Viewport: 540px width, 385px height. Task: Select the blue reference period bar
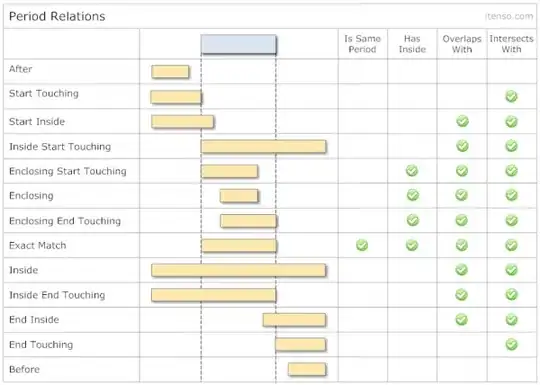coord(239,44)
